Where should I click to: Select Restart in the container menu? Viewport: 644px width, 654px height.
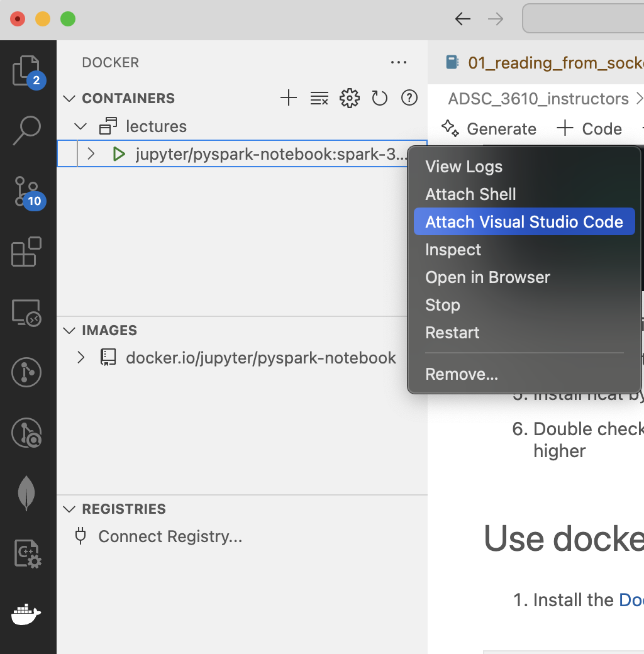(x=525, y=333)
